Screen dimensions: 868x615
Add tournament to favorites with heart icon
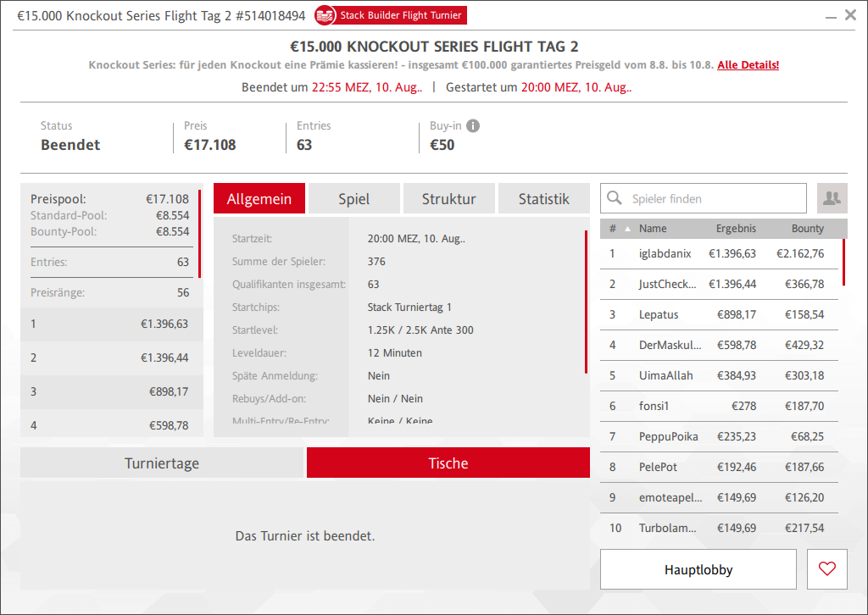(827, 569)
